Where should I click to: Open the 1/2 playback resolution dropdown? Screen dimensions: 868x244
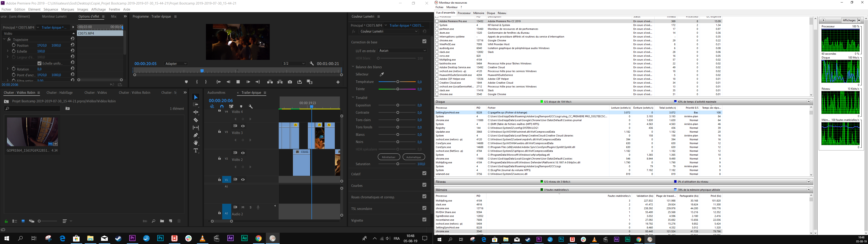(294, 63)
